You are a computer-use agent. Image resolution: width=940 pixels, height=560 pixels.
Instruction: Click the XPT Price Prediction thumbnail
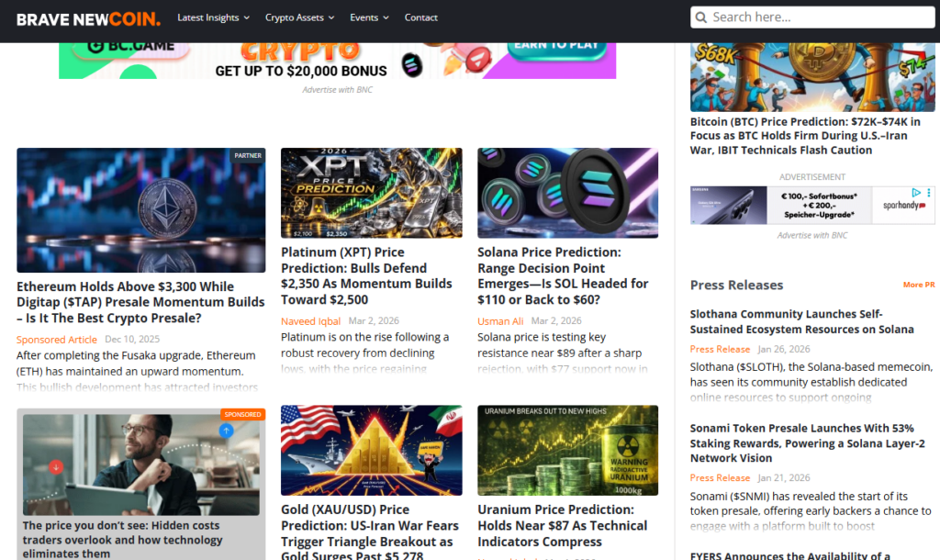tap(371, 192)
